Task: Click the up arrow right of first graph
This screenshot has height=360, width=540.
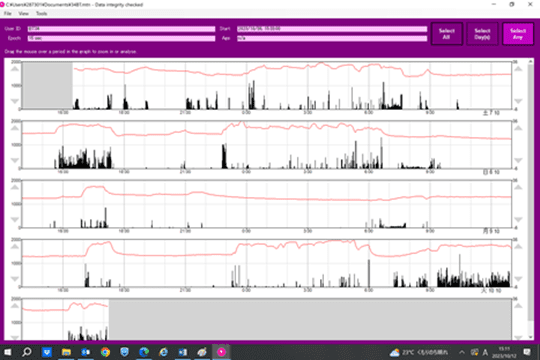Action: coord(518,69)
